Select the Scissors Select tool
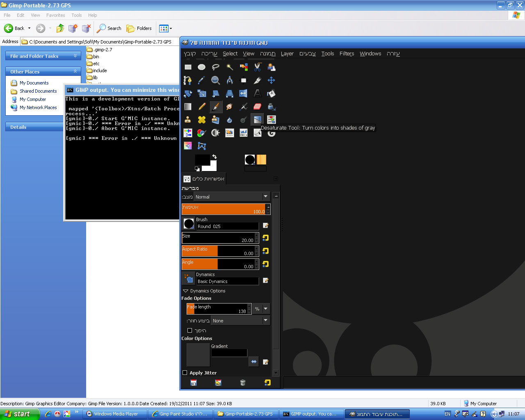Viewport: 525px width, 420px height. point(258,67)
